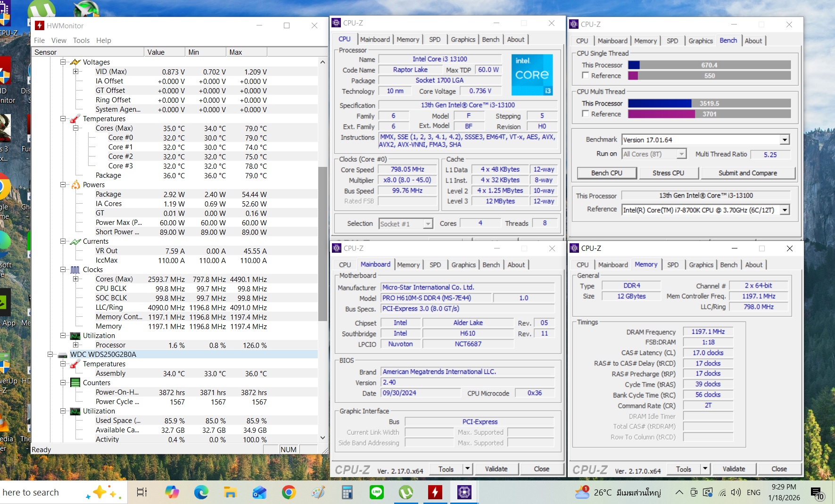Enable Reference checkbox under CPU Multi Thread
The image size is (835, 504).
point(585,114)
